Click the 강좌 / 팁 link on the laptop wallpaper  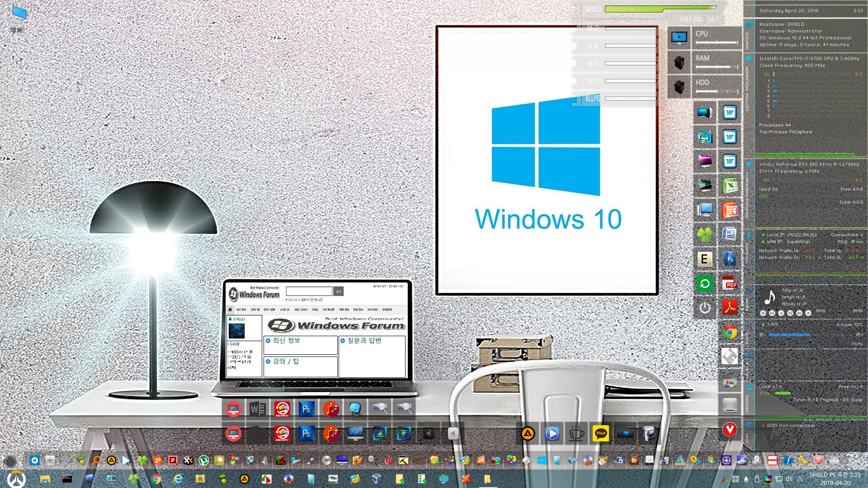[x=286, y=361]
